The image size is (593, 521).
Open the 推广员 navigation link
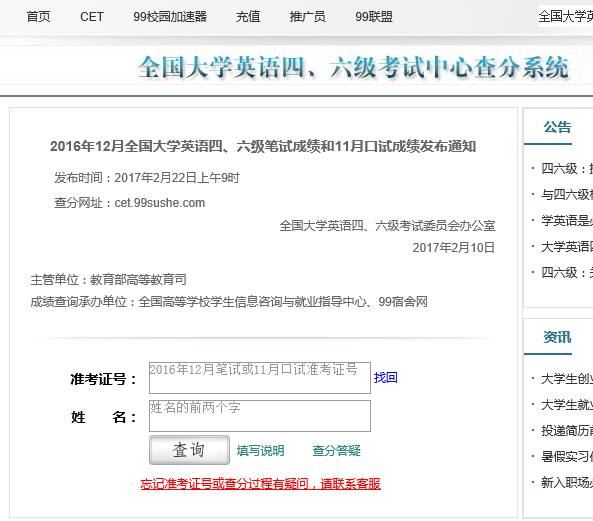[307, 17]
